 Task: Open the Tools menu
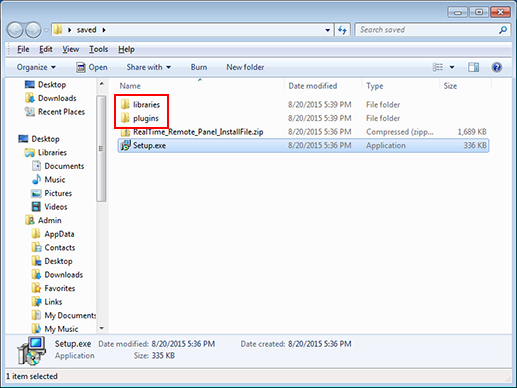[x=98, y=49]
